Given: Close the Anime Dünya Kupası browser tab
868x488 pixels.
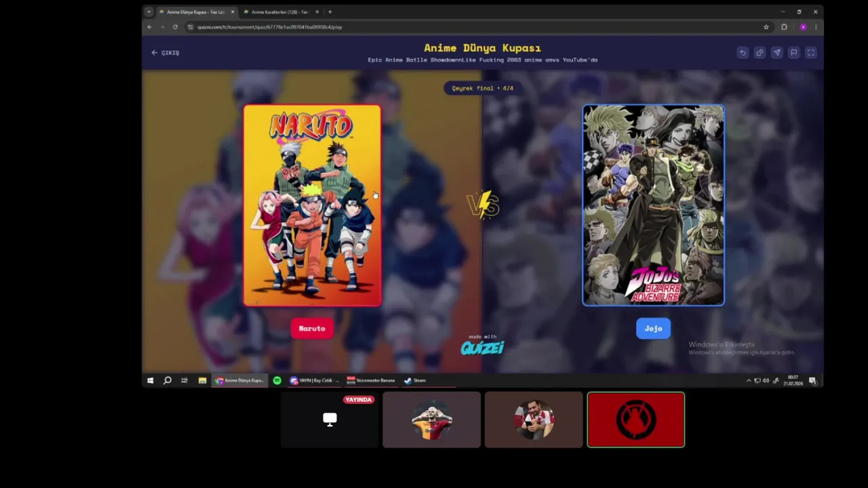Looking at the screenshot, I should 233,12.
